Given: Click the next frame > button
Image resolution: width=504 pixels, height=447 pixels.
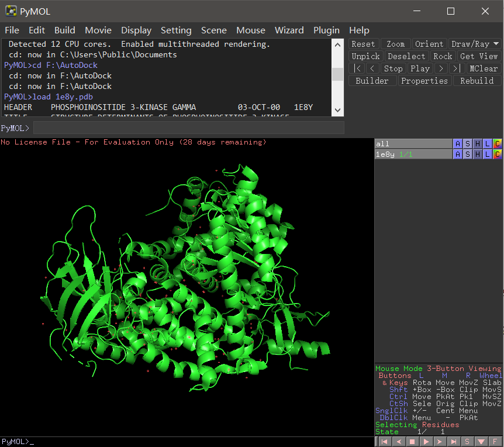Looking at the screenshot, I should coord(441,68).
